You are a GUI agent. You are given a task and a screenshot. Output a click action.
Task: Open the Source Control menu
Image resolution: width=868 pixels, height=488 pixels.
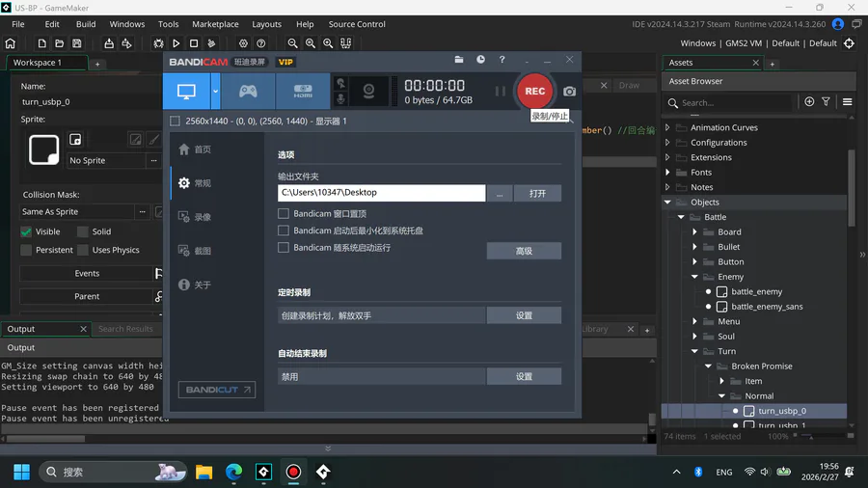click(x=357, y=24)
